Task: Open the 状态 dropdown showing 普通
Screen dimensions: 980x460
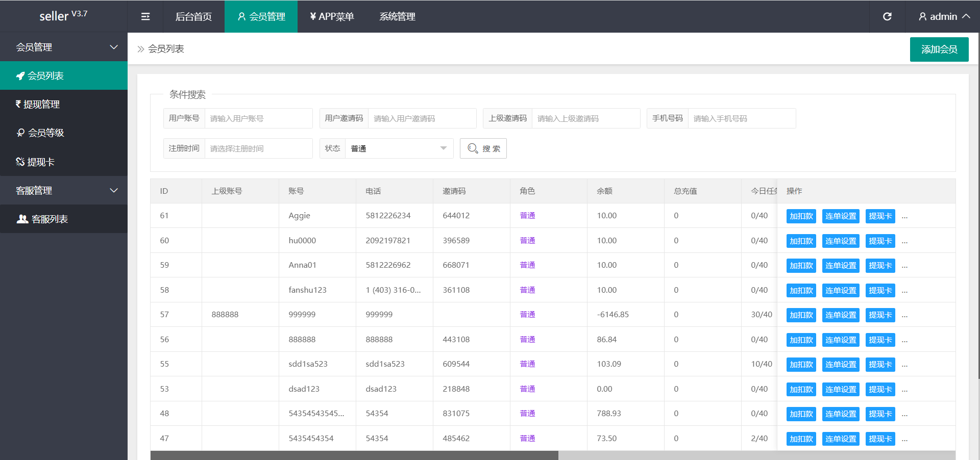Action: click(x=398, y=148)
